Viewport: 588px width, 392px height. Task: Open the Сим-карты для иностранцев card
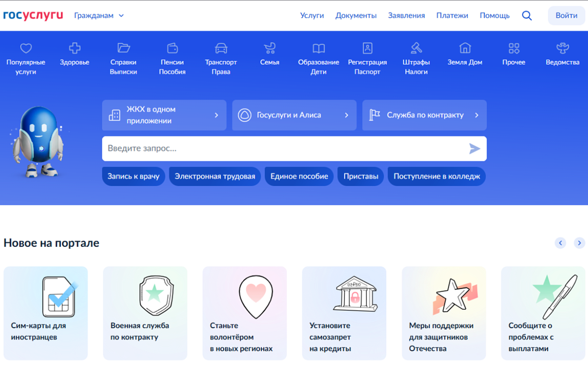tap(46, 313)
